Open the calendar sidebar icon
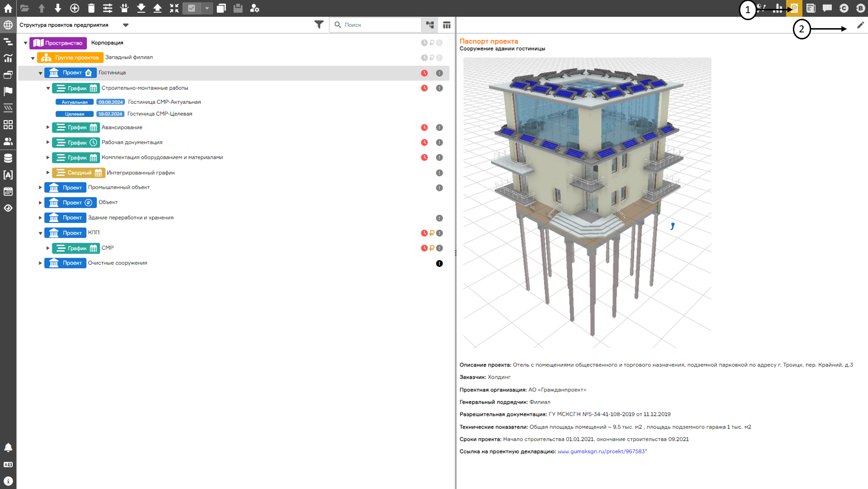The height and width of the screenshot is (489, 868). click(x=8, y=191)
